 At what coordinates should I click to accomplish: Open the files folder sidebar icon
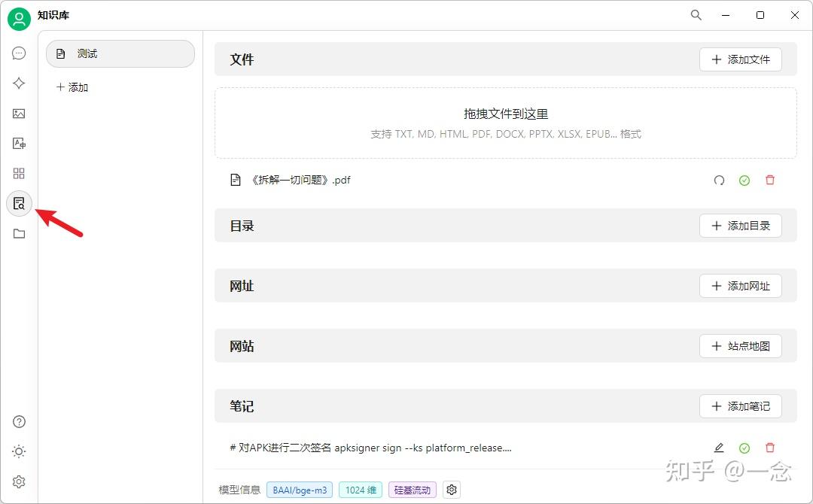point(19,234)
